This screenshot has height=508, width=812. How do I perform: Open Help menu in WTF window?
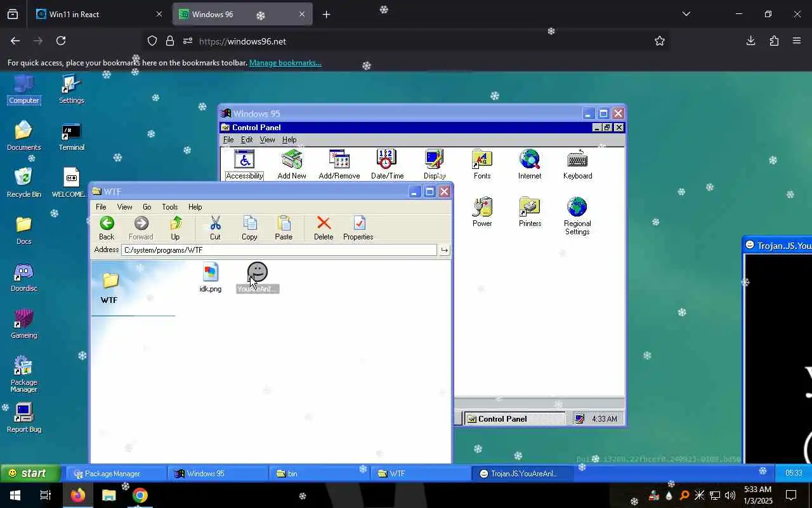(x=195, y=207)
